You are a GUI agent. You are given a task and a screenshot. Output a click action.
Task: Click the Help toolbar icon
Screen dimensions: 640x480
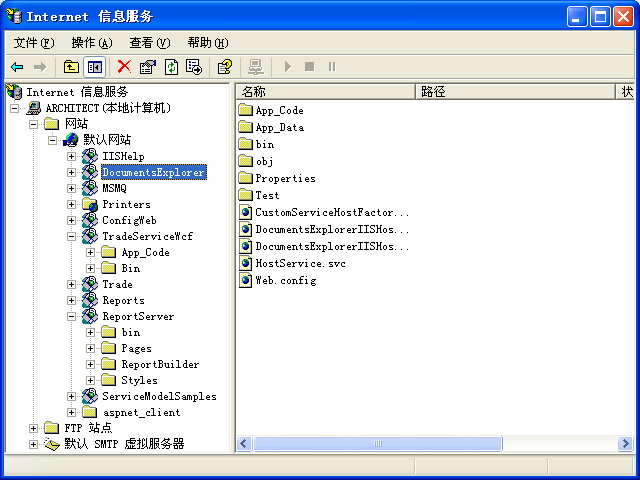click(x=225, y=67)
